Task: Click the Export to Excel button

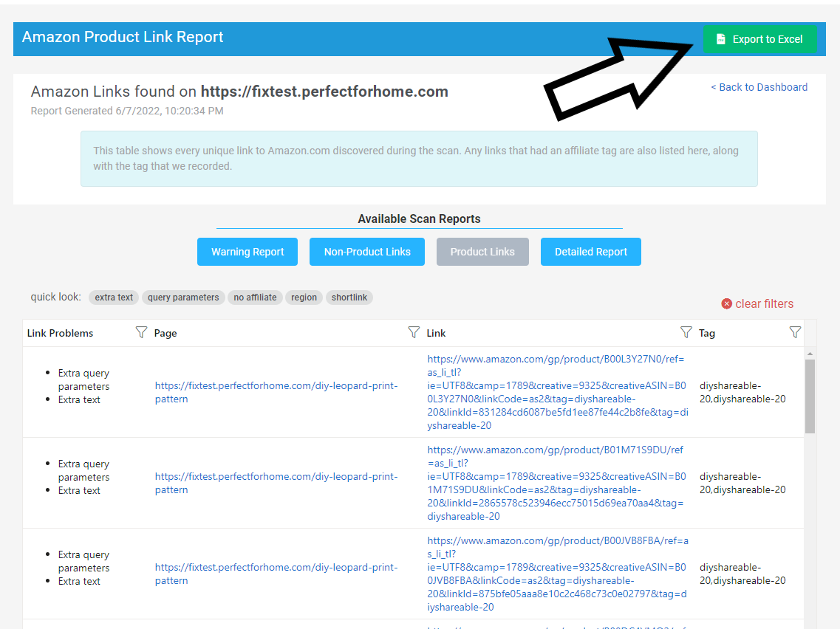Action: (x=759, y=39)
